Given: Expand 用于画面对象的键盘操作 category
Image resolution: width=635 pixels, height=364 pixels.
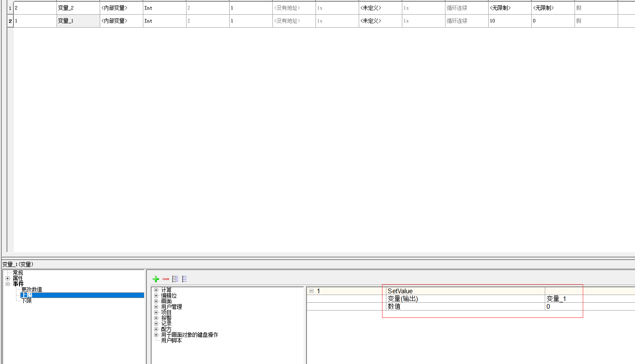Looking at the screenshot, I should pyautogui.click(x=156, y=335).
